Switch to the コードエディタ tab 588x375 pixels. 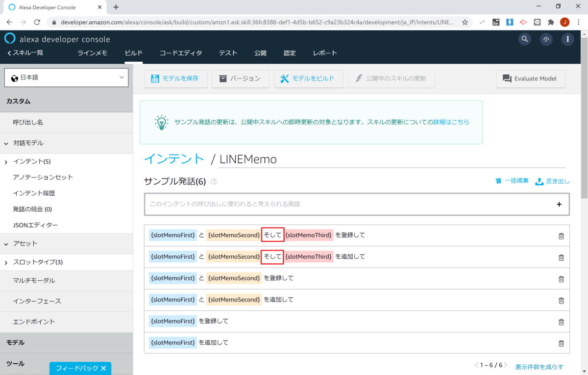pos(181,52)
